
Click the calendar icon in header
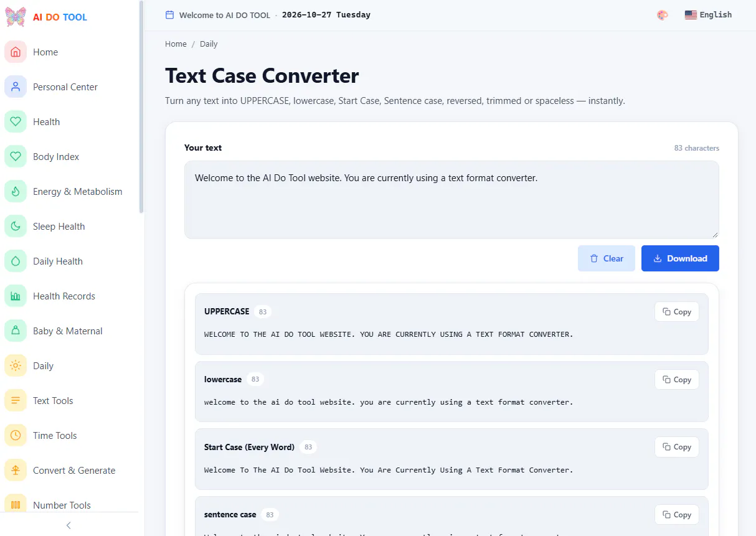click(169, 15)
